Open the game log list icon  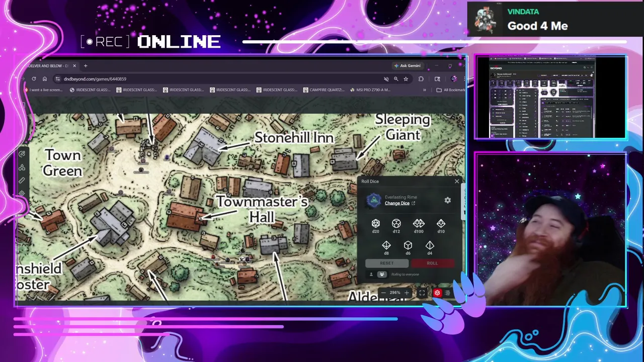(x=447, y=293)
